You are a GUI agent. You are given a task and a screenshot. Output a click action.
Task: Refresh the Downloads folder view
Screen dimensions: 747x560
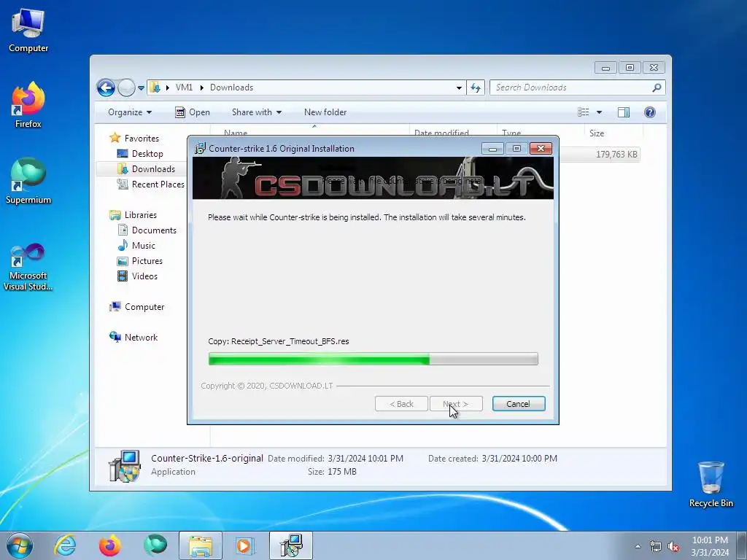[476, 87]
